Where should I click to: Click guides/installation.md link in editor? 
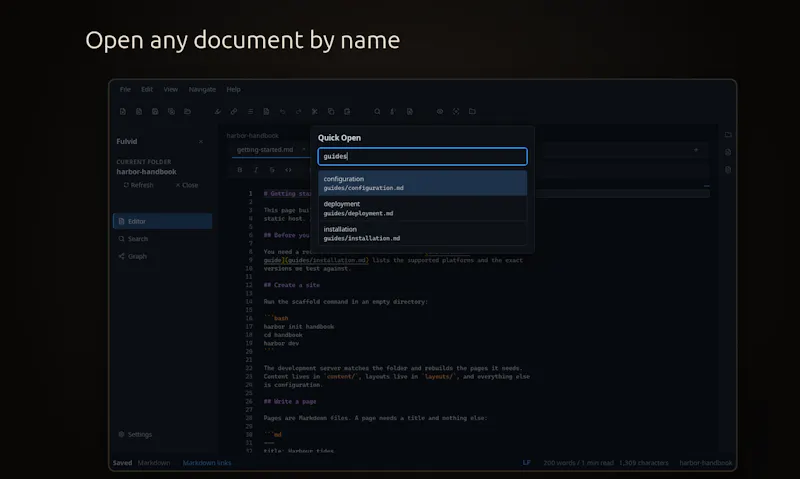[327, 260]
